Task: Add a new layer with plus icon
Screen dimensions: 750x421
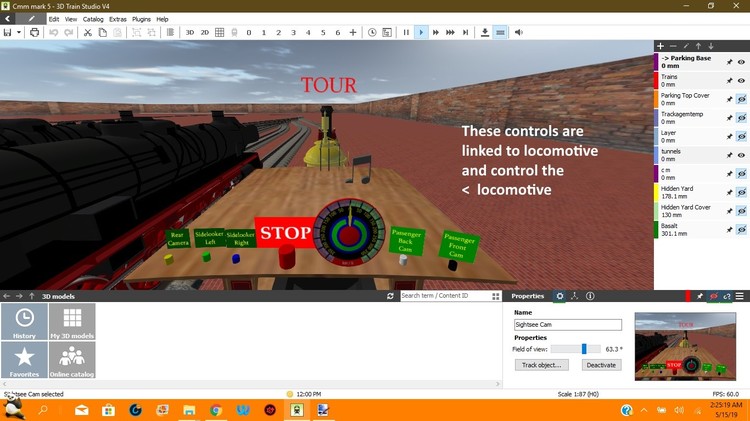Action: point(661,46)
